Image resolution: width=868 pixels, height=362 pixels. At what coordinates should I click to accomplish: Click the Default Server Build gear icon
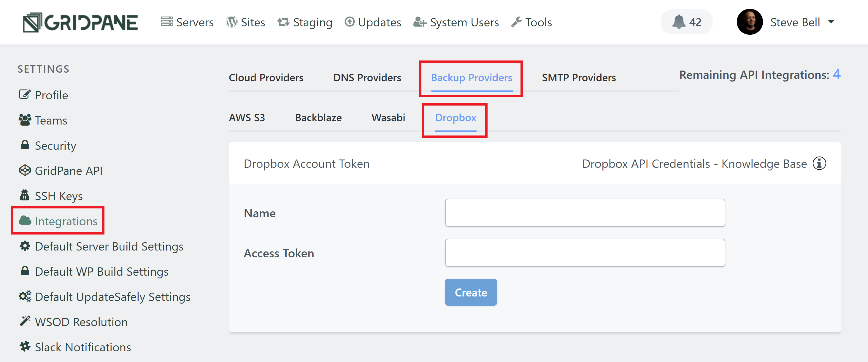25,246
